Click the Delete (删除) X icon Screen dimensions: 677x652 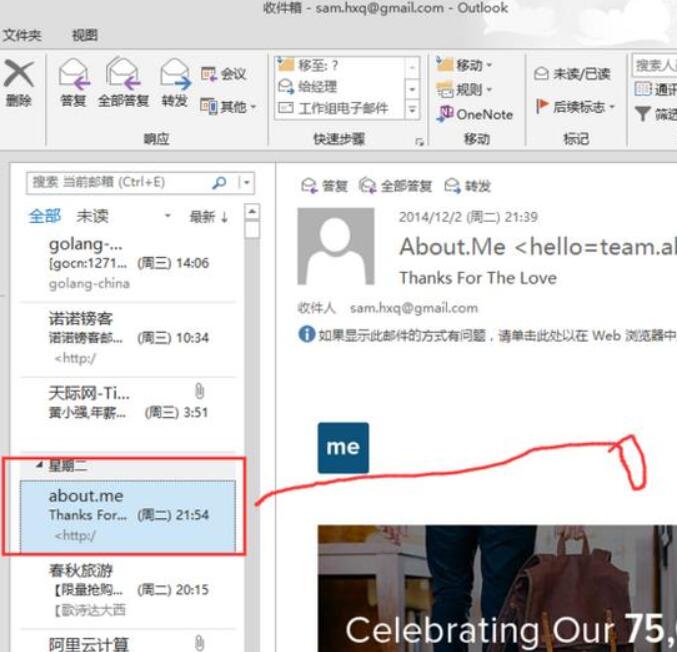(x=19, y=74)
